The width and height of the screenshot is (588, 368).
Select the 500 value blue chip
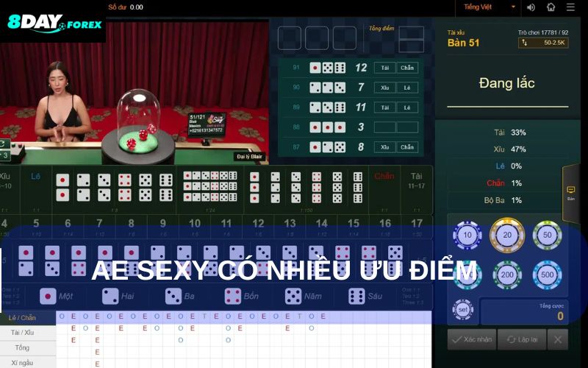tap(547, 275)
